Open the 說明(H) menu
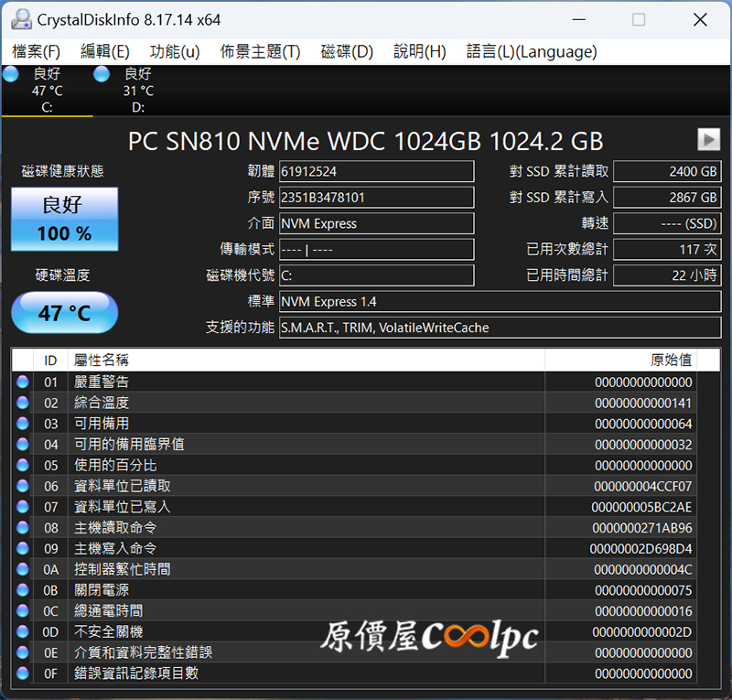Viewport: 732px width, 700px height. click(420, 51)
